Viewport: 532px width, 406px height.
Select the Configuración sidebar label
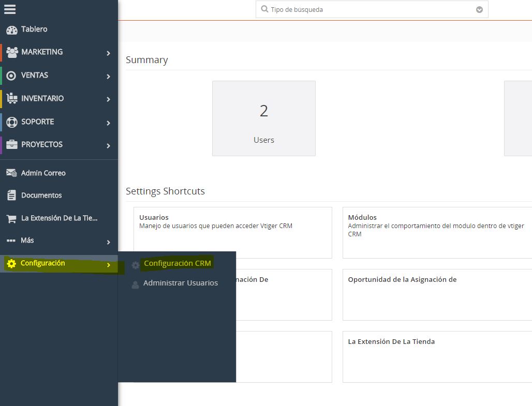42,263
